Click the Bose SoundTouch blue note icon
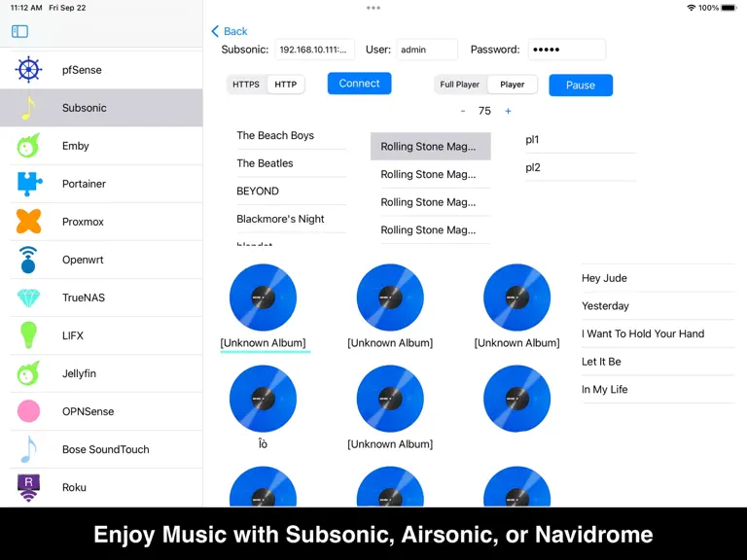Screen dimensions: 747x560 tap(28, 449)
